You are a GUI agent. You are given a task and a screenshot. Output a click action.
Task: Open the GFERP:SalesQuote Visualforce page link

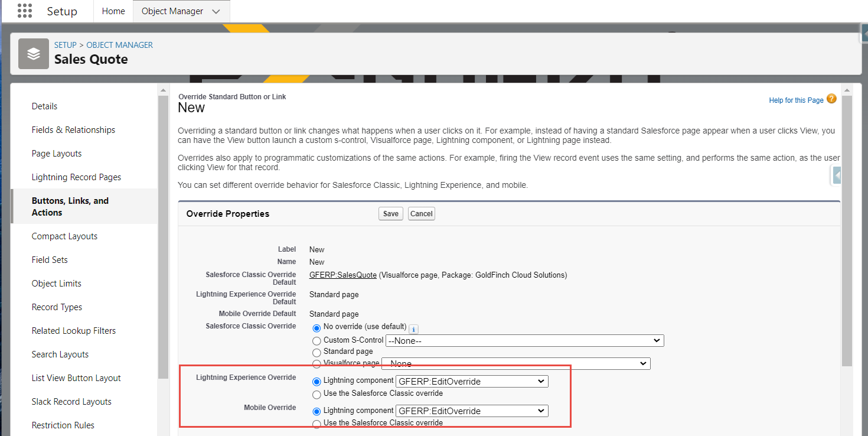(343, 275)
